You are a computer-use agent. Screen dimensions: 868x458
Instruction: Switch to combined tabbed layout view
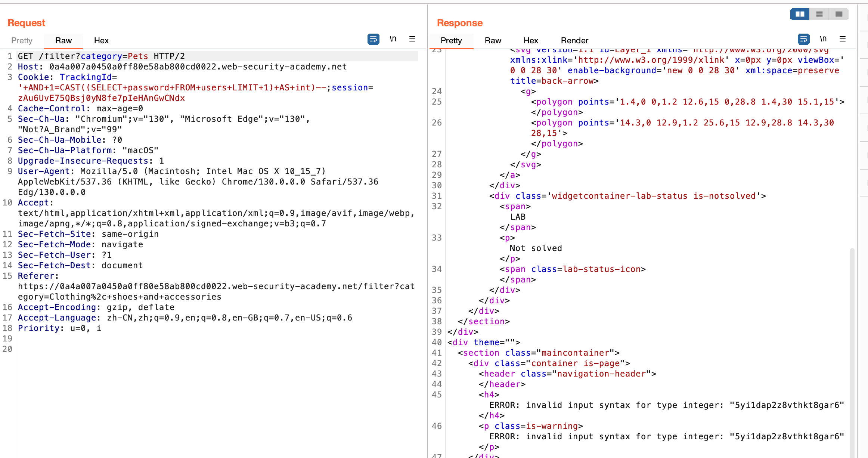[x=839, y=14]
